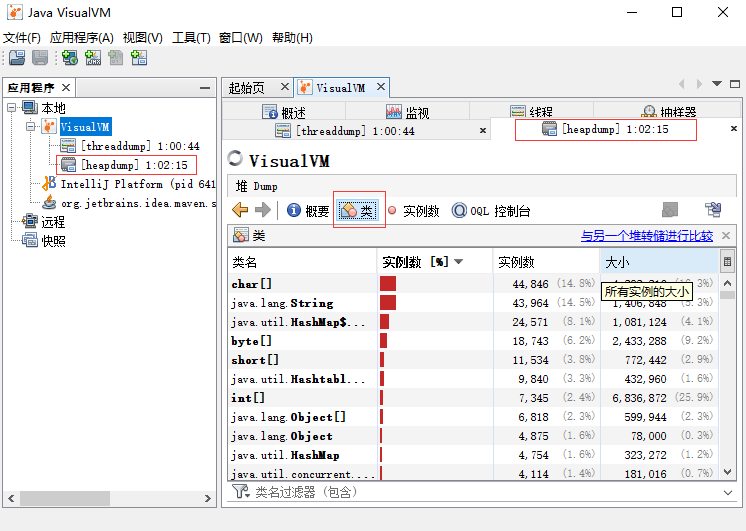Click the Add VM Coredump toolbar icon
This screenshot has width=746, height=531.
click(x=116, y=58)
